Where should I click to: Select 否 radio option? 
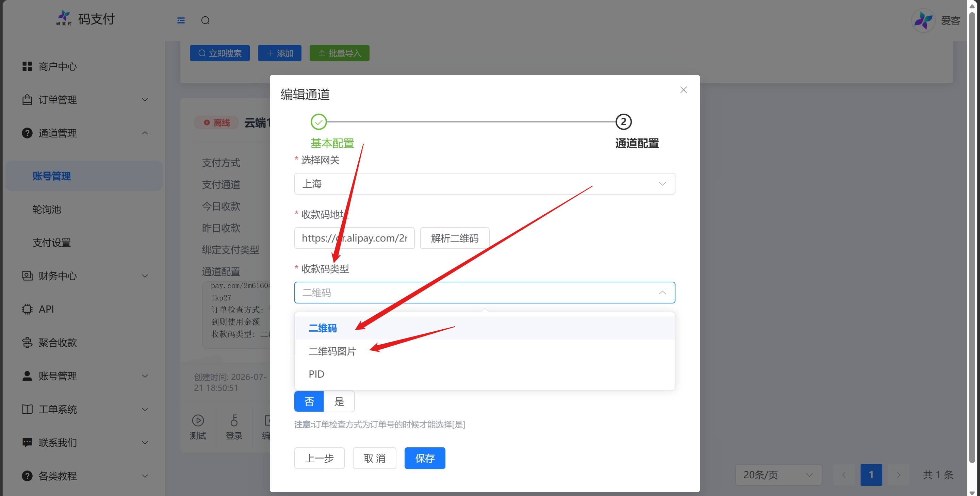coord(309,401)
